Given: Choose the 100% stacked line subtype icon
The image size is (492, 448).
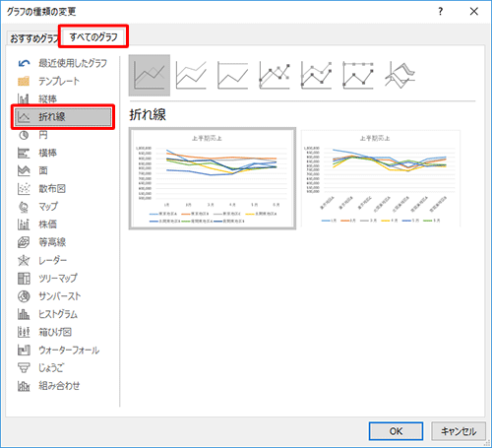Looking at the screenshot, I should click(x=232, y=75).
